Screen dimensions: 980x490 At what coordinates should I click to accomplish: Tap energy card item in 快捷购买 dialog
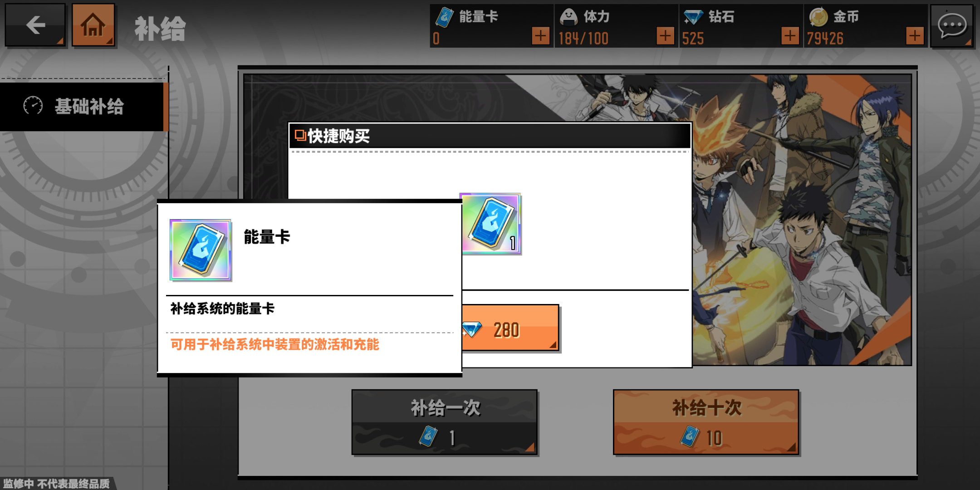(x=491, y=223)
